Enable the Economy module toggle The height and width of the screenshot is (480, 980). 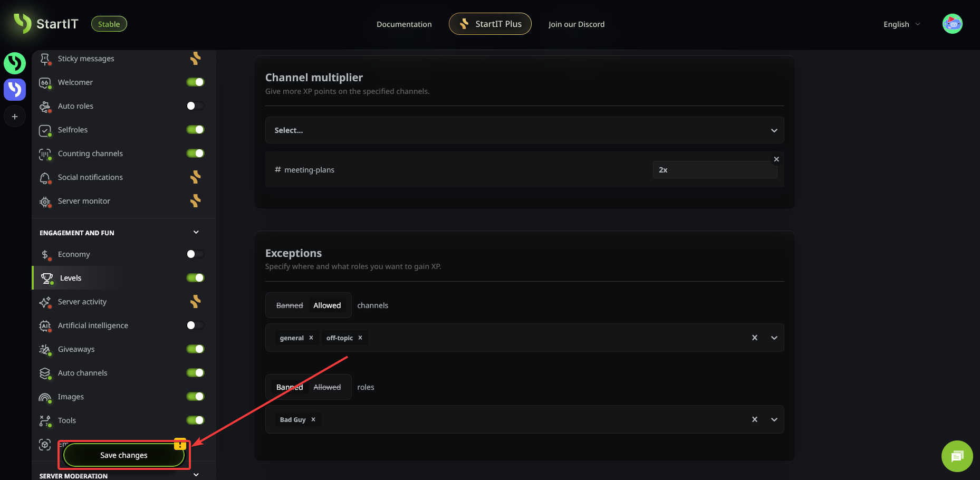[x=195, y=254]
